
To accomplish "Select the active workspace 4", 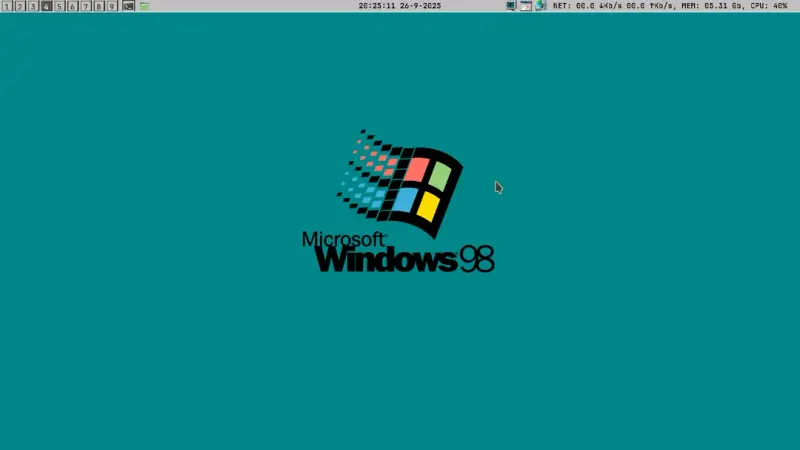I will tap(46, 6).
